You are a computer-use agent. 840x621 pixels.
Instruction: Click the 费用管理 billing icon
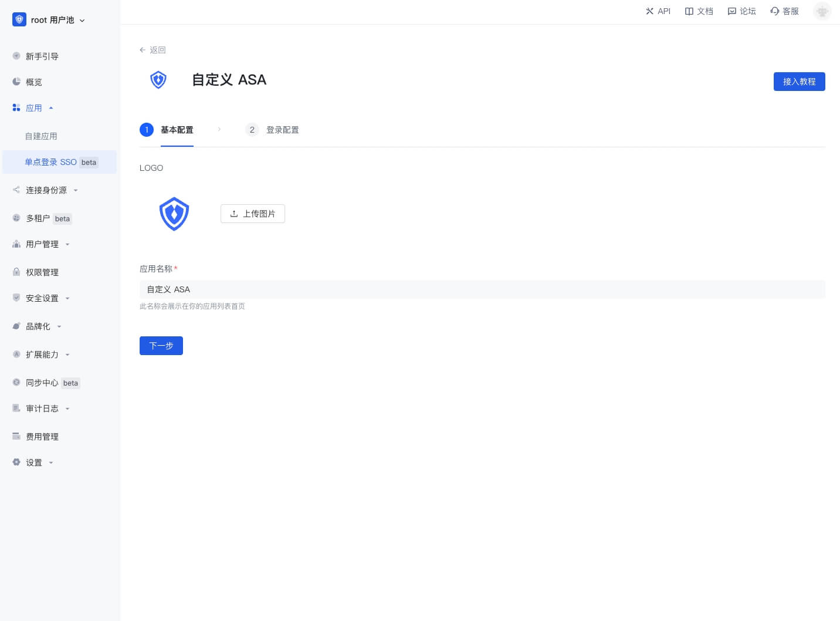pyautogui.click(x=16, y=436)
